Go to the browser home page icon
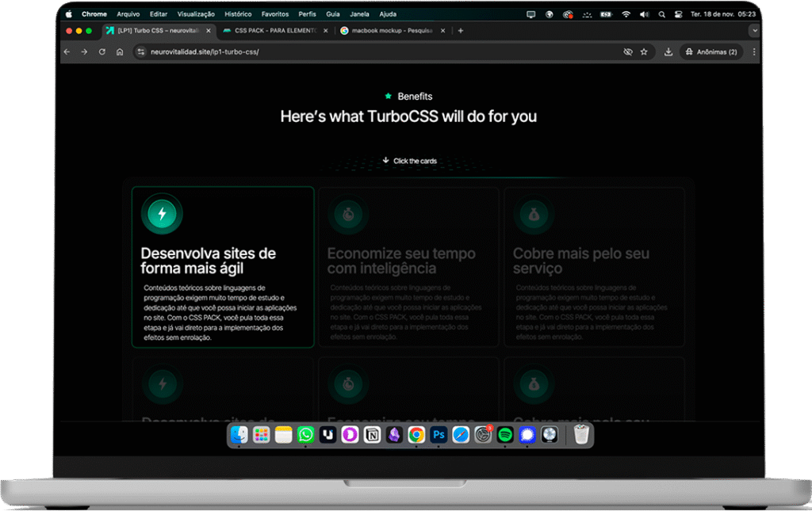The image size is (812, 511). (x=120, y=51)
